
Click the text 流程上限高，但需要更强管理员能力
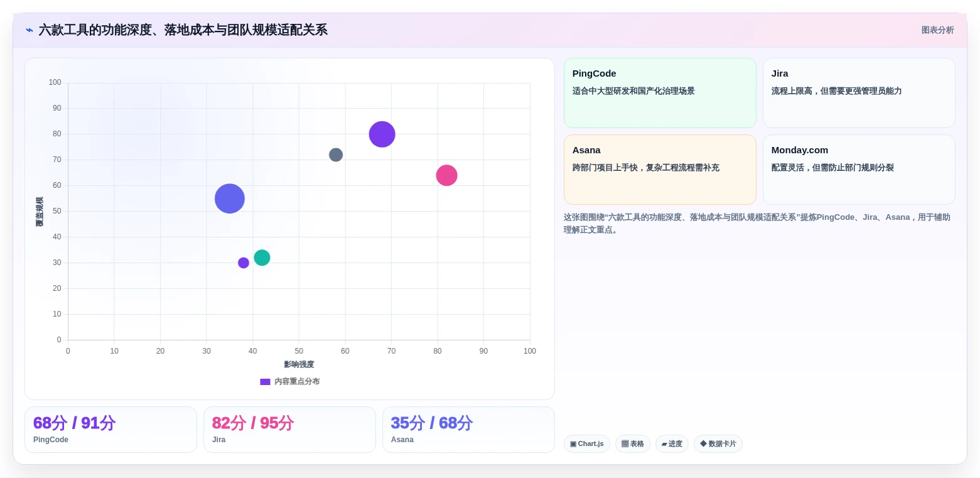click(x=836, y=91)
